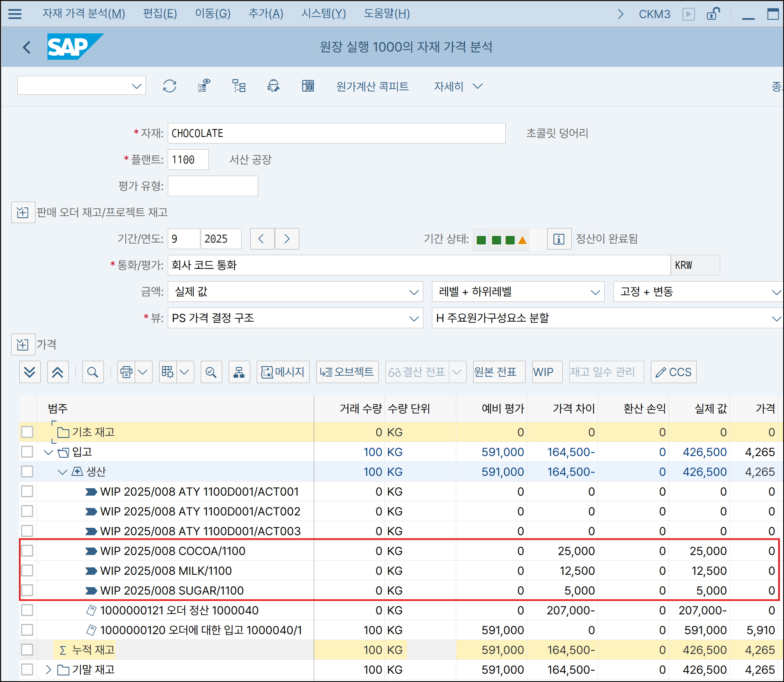Click the 플랜트 input field 1100
This screenshot has height=682, width=784.
(188, 160)
